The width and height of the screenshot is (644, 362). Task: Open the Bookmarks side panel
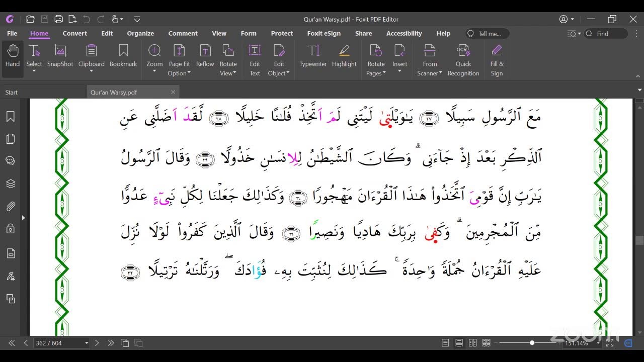click(11, 117)
